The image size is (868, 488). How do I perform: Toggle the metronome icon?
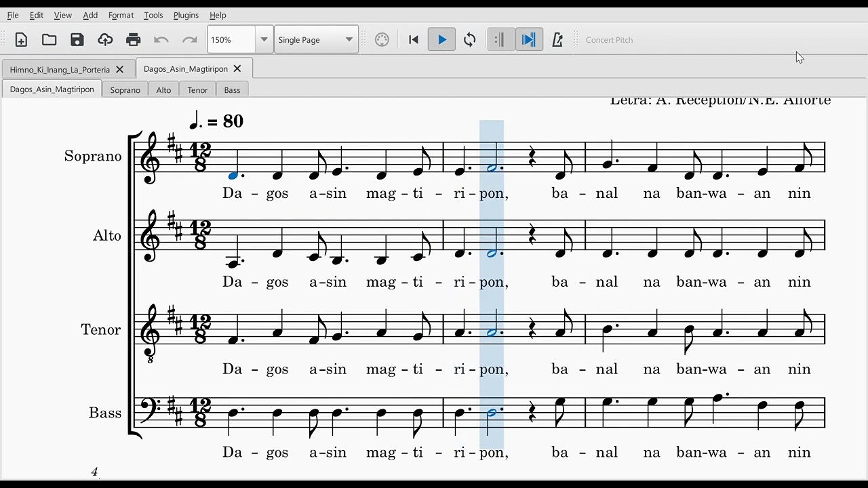pyautogui.click(x=557, y=40)
